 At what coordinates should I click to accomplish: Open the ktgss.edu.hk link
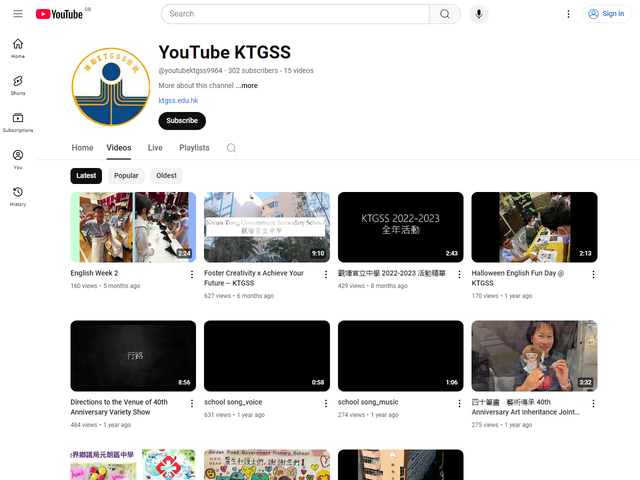pos(178,101)
